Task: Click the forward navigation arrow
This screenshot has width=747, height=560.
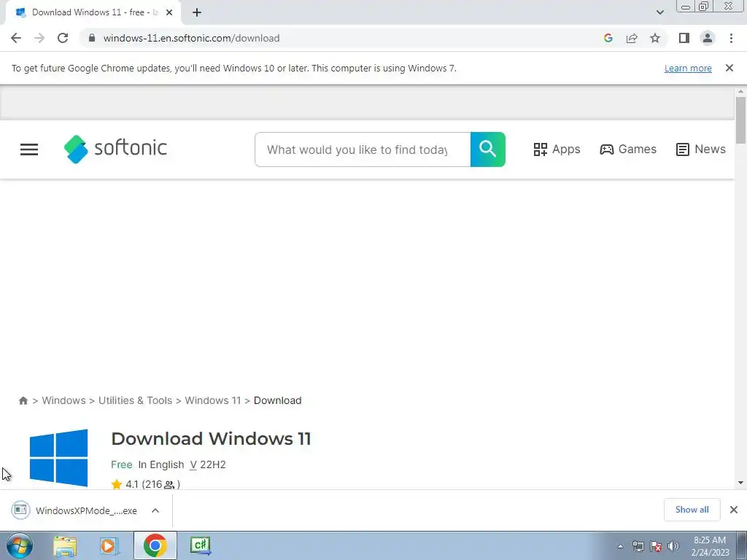Action: pyautogui.click(x=39, y=38)
